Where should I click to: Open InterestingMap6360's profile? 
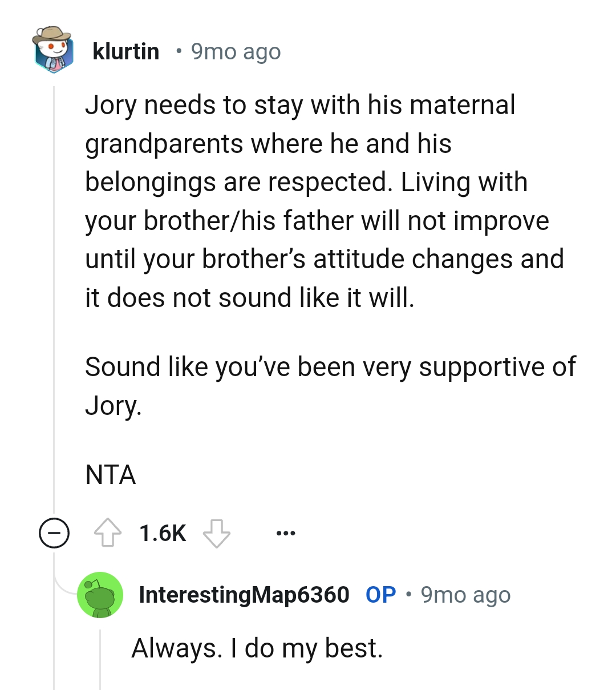tap(244, 595)
